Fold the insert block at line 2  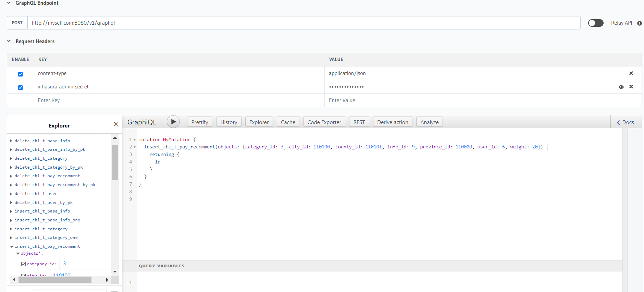point(135,147)
